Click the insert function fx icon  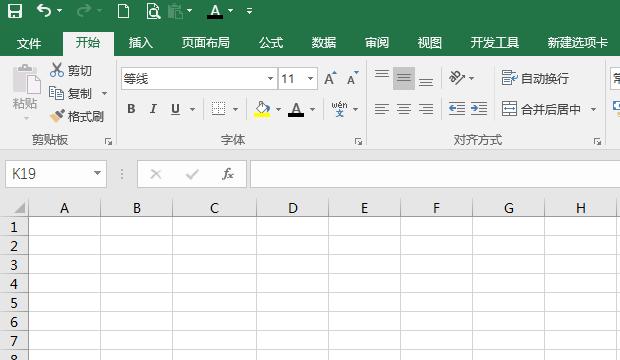[x=228, y=174]
